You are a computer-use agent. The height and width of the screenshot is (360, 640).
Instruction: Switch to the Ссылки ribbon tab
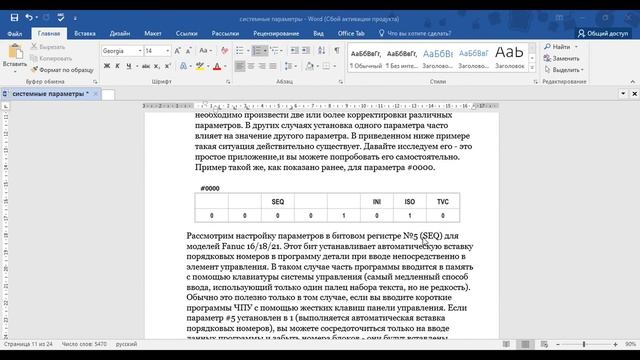coord(187,33)
